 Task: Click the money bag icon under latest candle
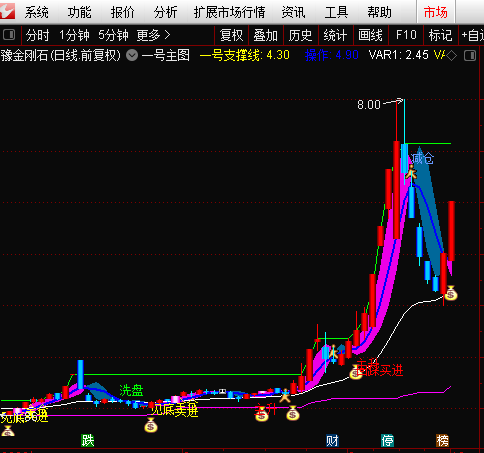pyautogui.click(x=451, y=293)
